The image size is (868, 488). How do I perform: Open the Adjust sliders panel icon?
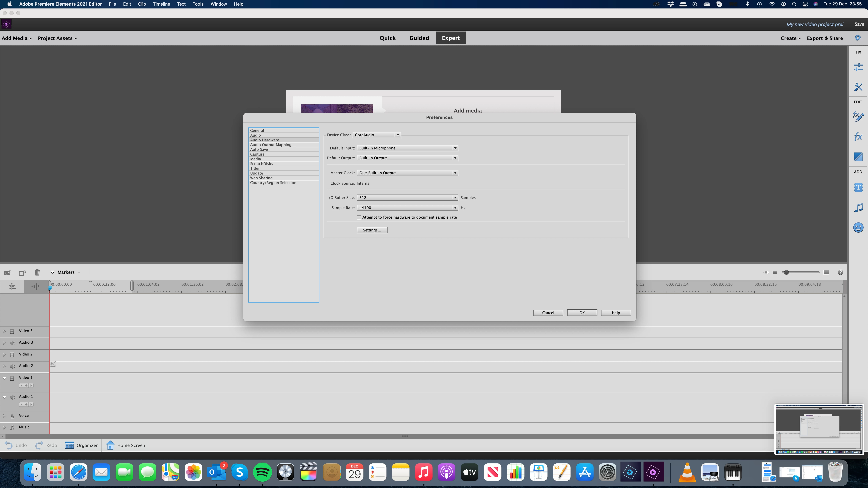858,67
